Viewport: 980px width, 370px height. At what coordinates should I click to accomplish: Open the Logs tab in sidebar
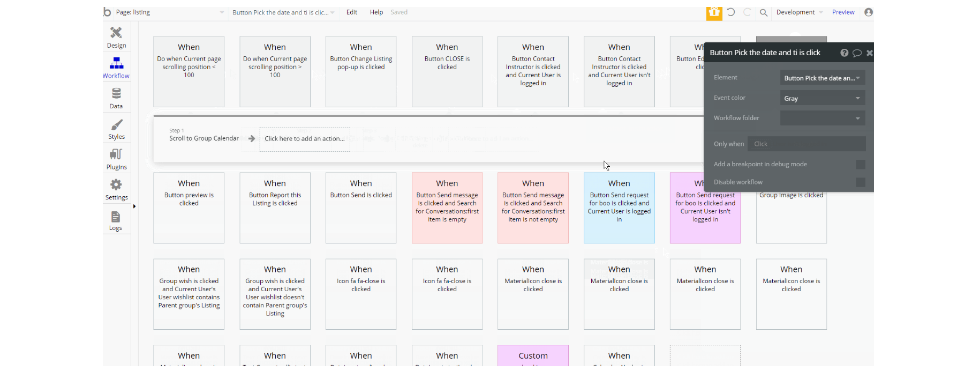[x=116, y=220]
